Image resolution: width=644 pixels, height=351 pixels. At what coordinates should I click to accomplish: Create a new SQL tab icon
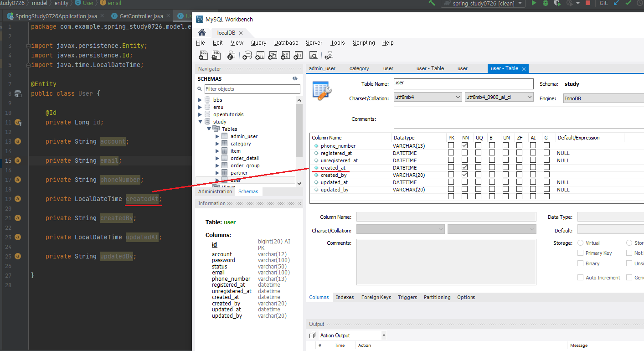[x=204, y=55]
